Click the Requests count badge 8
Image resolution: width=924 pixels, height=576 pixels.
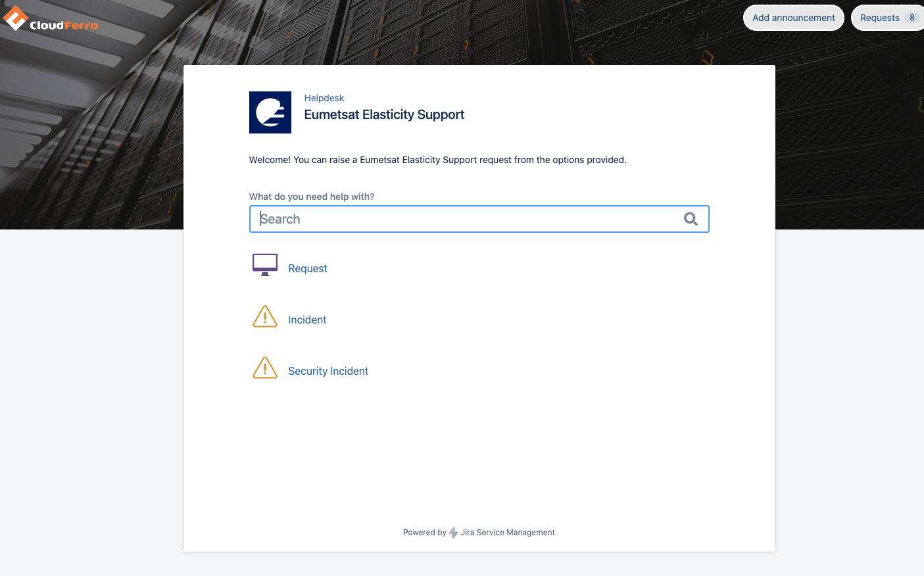[912, 18]
